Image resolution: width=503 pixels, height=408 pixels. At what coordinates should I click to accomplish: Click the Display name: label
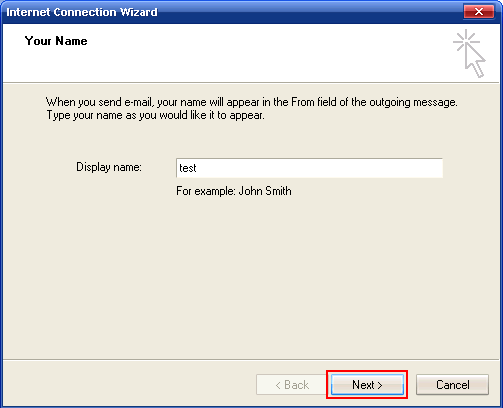109,167
